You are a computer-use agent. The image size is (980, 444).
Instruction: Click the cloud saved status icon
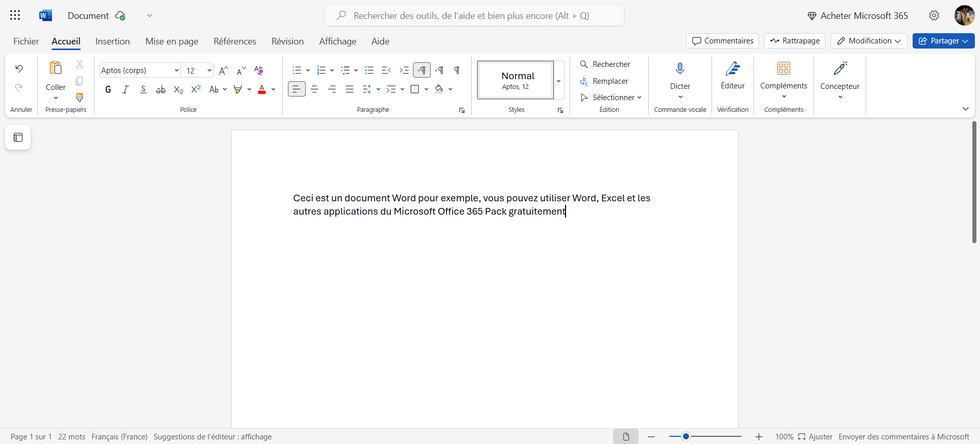120,16
